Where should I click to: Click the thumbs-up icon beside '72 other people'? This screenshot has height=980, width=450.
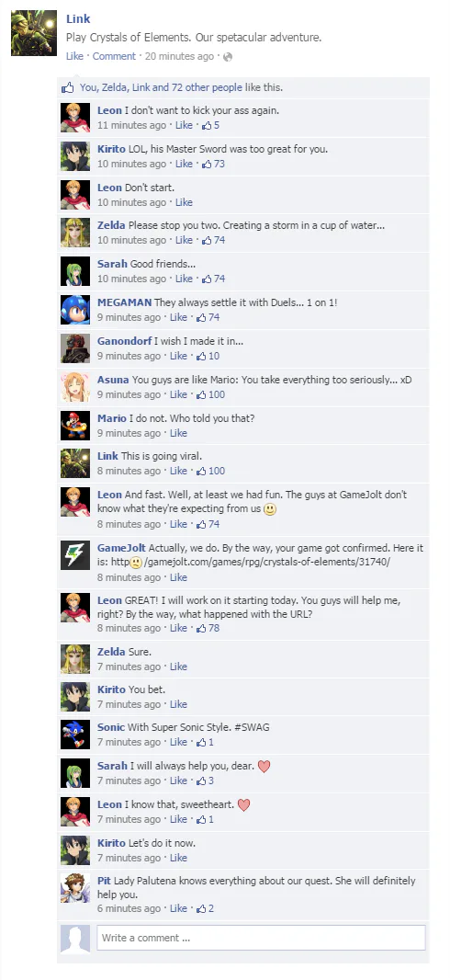pos(67,88)
